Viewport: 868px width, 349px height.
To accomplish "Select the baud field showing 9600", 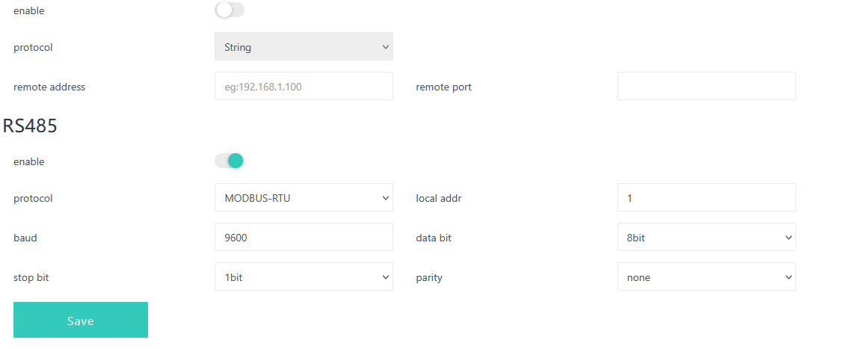I will click(x=304, y=238).
